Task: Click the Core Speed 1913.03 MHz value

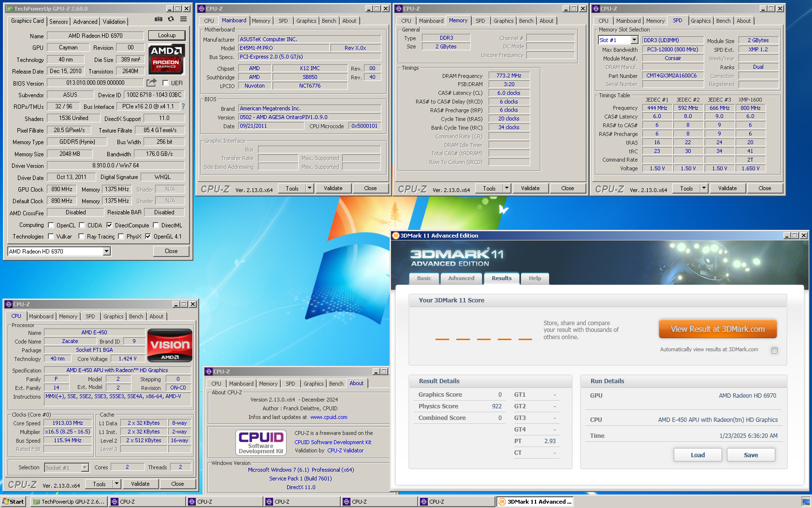Action: 68,423
